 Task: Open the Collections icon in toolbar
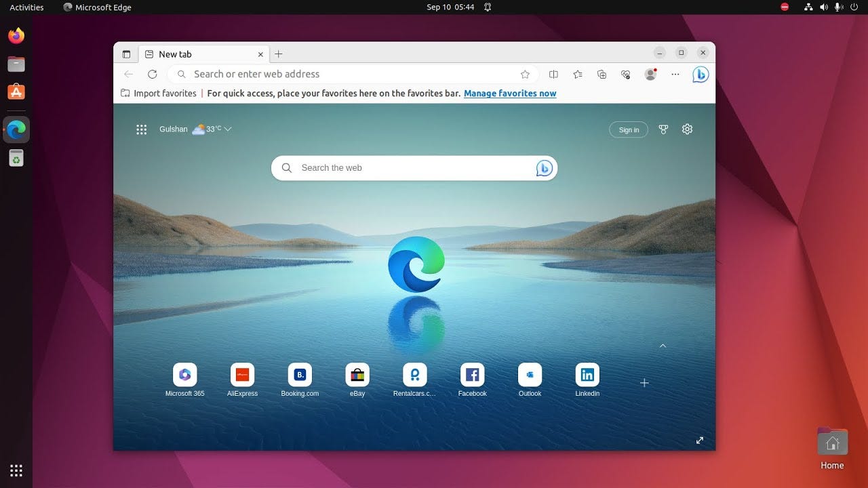[601, 75]
